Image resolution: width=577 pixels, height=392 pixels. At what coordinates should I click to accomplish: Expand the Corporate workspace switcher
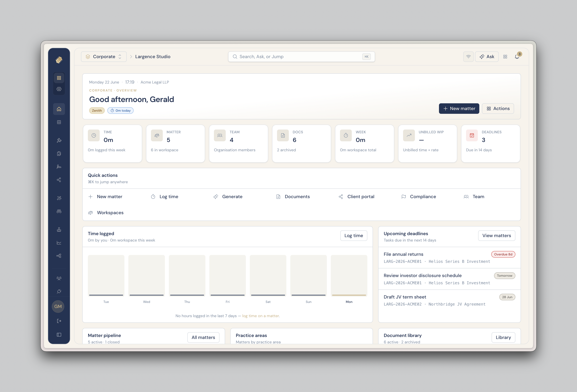[104, 57]
